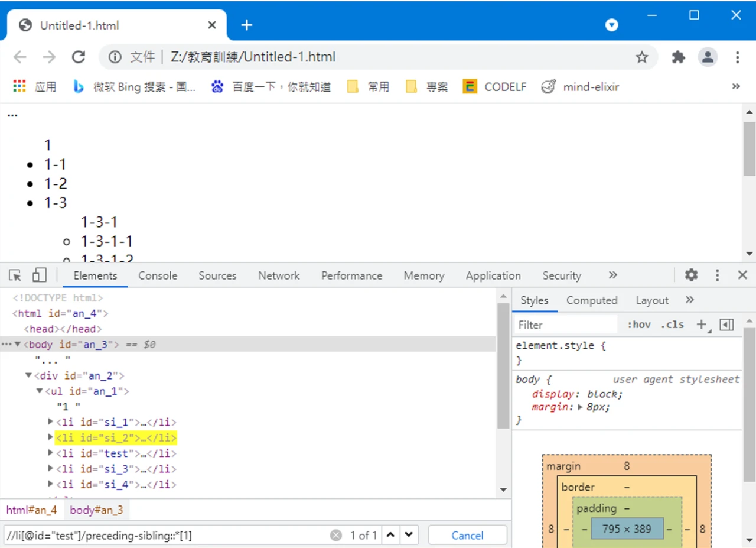Screen dimensions: 756x548
Task: Show more DevTools panels chevron
Action: click(612, 275)
